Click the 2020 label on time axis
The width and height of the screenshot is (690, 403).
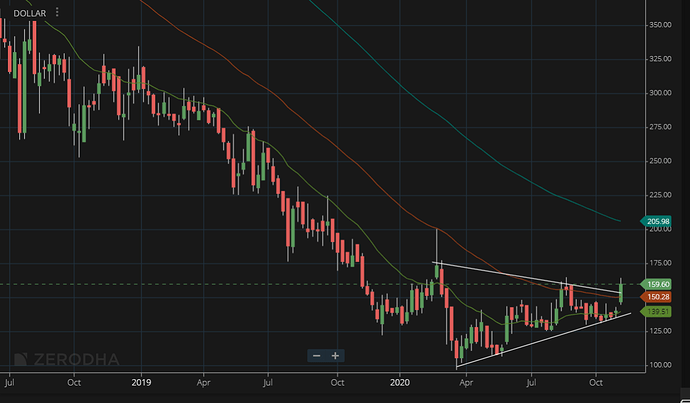pos(400,382)
